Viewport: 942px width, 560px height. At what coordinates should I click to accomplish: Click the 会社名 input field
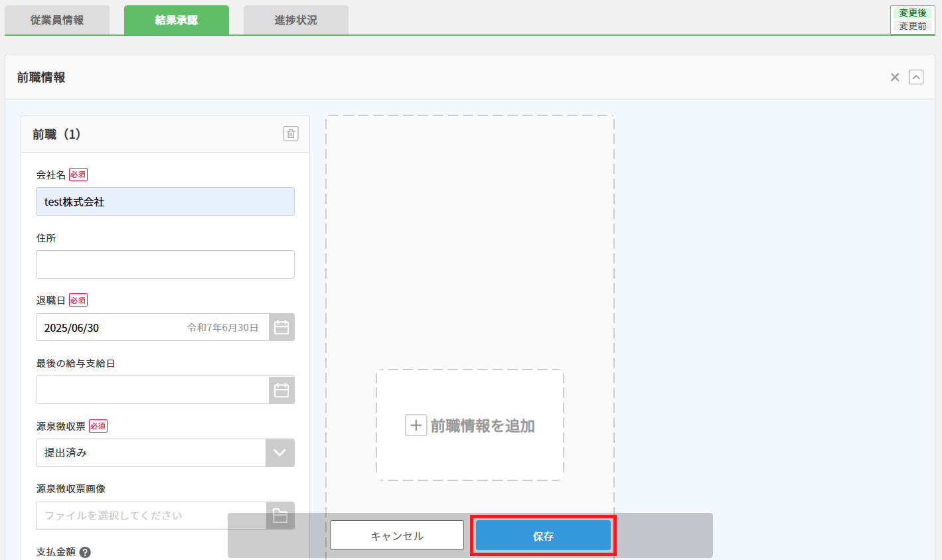(165, 202)
